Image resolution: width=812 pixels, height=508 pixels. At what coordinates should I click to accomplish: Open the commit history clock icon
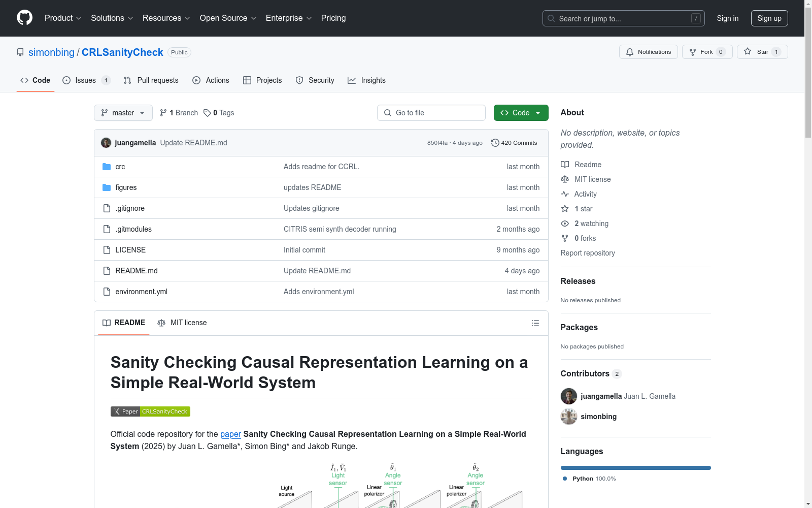[495, 143]
